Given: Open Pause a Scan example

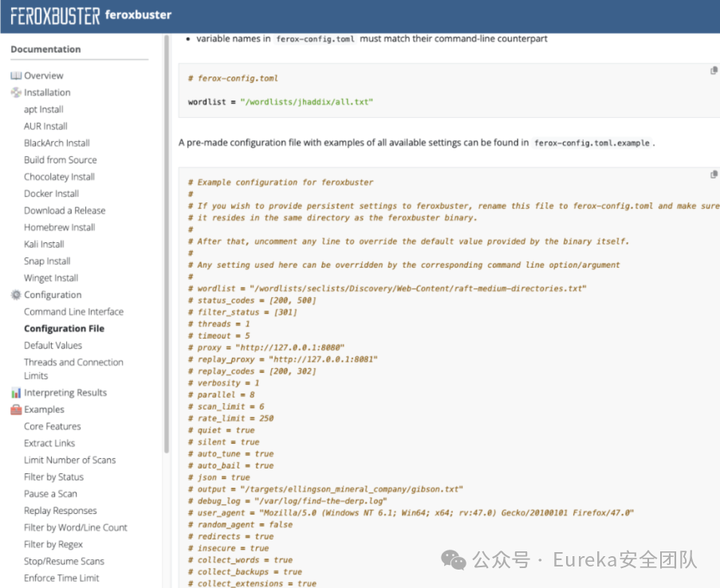Looking at the screenshot, I should click(50, 494).
